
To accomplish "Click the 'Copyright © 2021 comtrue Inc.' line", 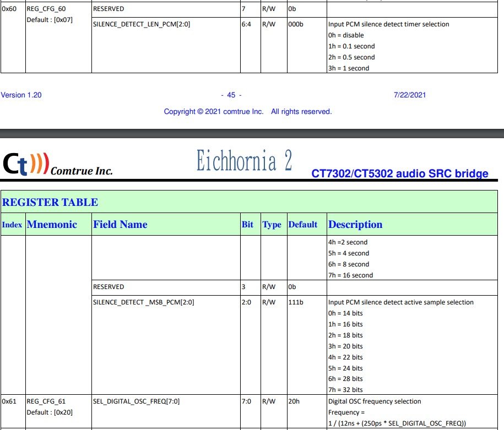I will click(247, 112).
